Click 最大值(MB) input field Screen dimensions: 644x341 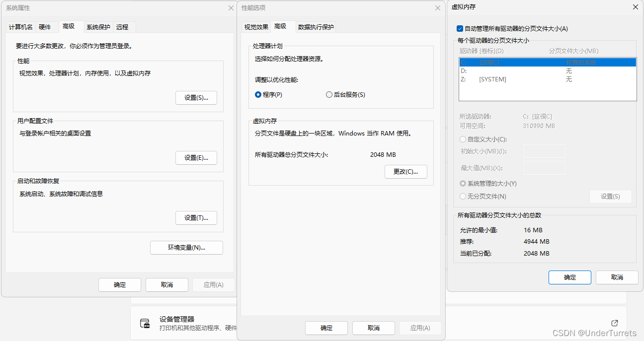(x=545, y=168)
